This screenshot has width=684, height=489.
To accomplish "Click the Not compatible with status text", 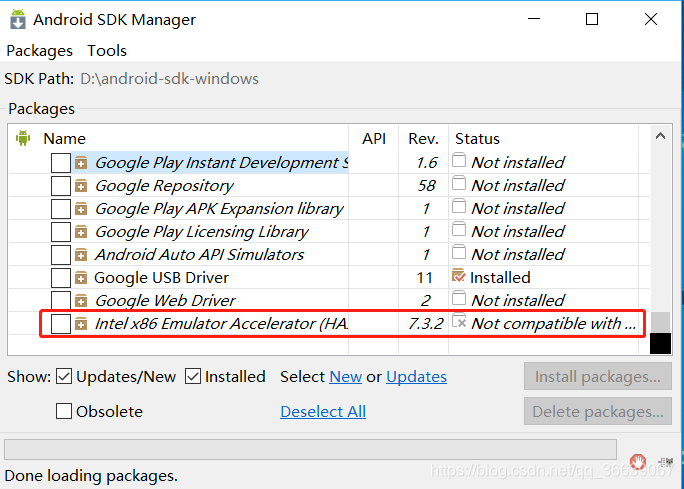I will (x=554, y=324).
